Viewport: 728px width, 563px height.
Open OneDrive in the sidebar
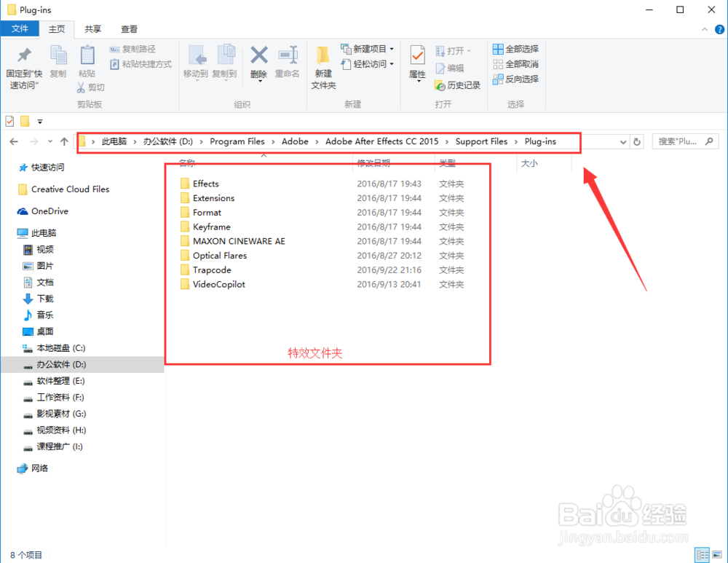50,211
